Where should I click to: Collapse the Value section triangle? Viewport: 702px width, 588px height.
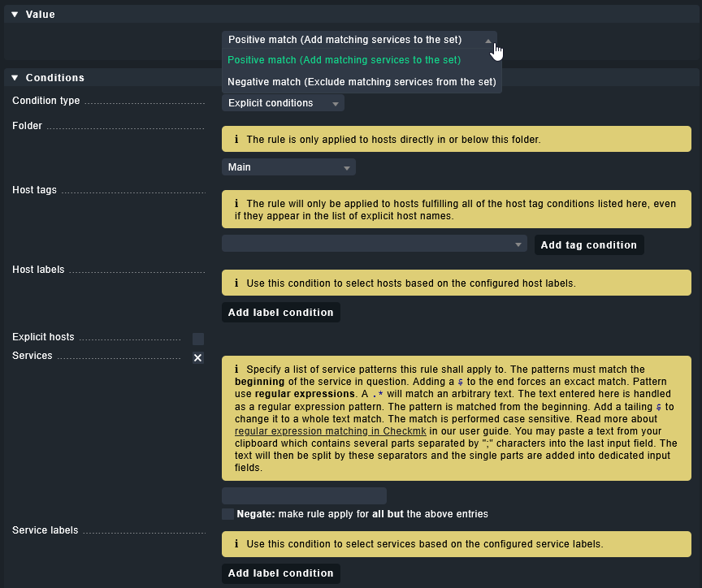coord(15,15)
